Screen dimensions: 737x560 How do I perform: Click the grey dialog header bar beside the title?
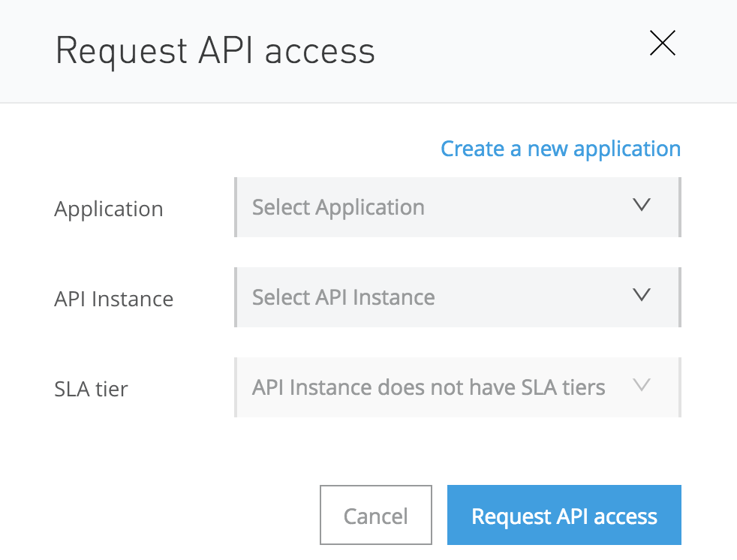(510, 51)
